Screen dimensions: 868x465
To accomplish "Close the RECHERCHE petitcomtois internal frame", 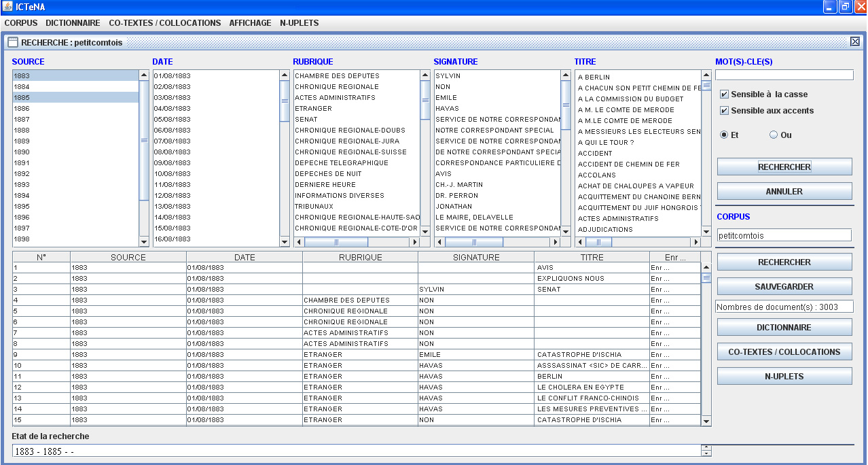I will tap(854, 42).
